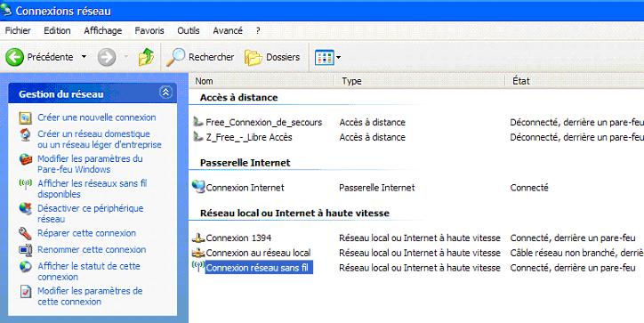Click the folder-up (parent folder) icon
Image resolution: width=644 pixels, height=323 pixels.
tap(146, 57)
